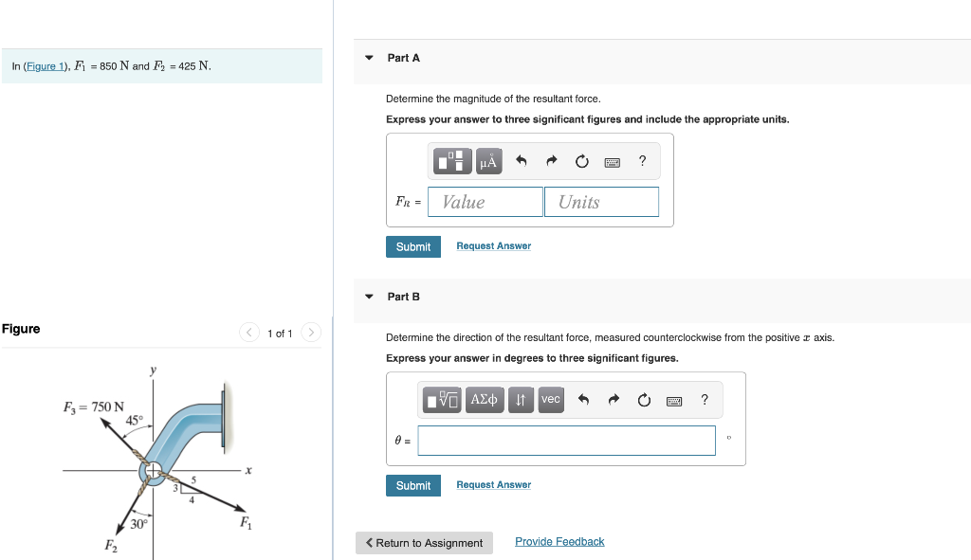The height and width of the screenshot is (560, 971).
Task: Click the vec vector button
Action: pos(550,400)
